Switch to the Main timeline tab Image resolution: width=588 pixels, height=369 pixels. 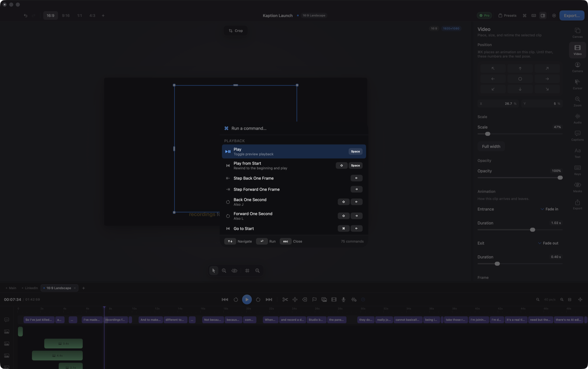point(11,288)
